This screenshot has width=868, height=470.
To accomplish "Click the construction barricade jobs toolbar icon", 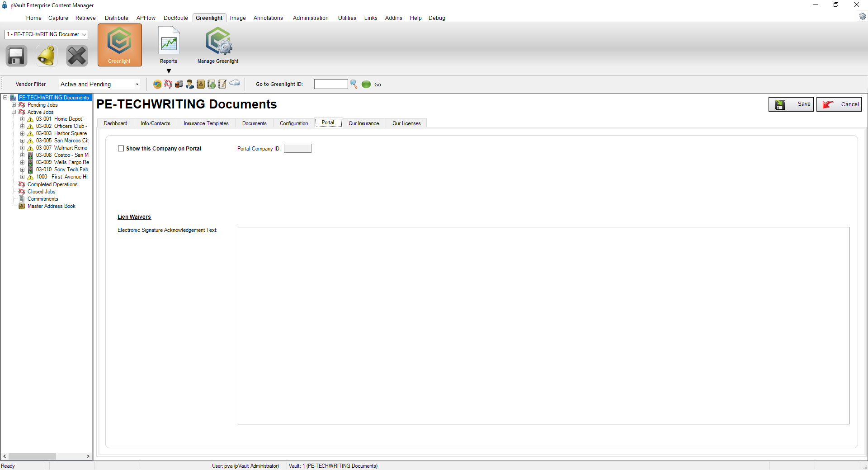I will [168, 84].
